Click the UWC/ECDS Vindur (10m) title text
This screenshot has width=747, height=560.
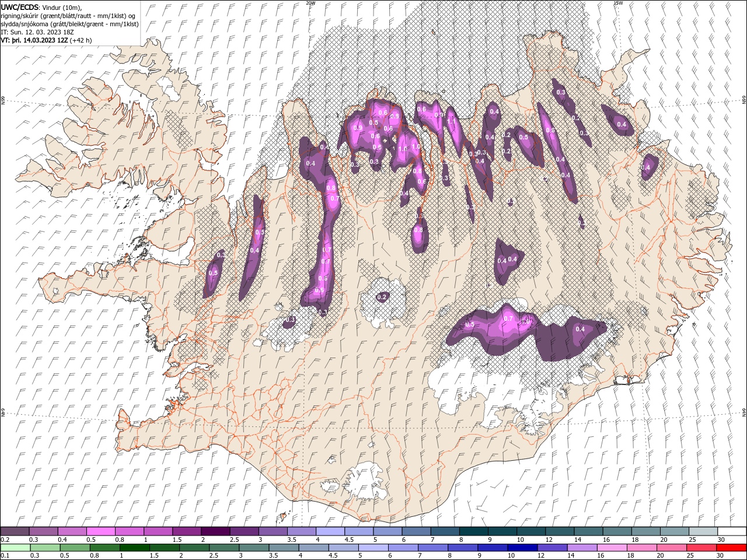pyautogui.click(x=41, y=7)
